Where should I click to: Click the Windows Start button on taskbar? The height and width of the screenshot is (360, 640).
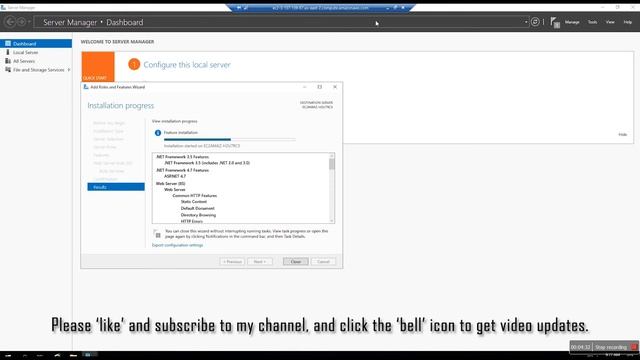point(8,356)
